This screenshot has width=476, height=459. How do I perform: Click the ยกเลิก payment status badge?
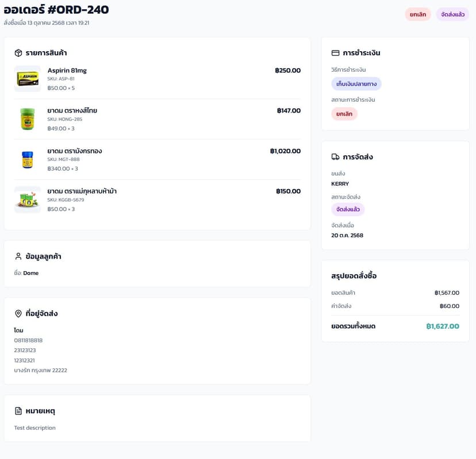tap(344, 114)
